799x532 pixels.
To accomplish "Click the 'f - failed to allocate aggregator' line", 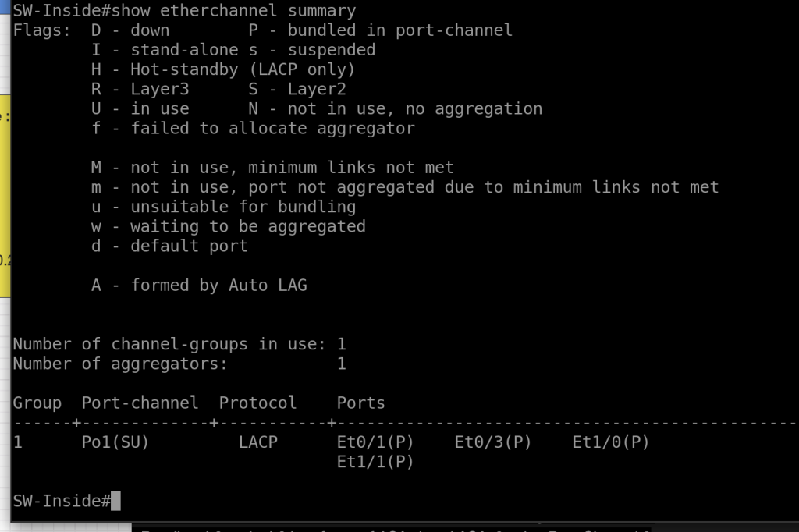I will 253,128.
